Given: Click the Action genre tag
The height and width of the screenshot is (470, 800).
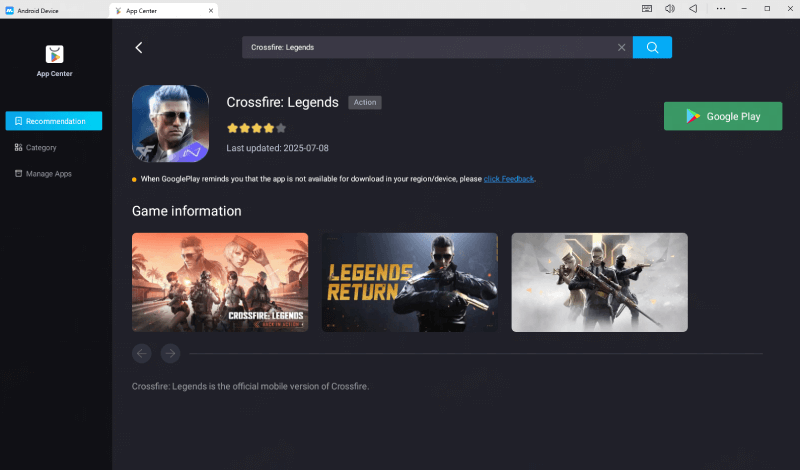Looking at the screenshot, I should [x=365, y=103].
